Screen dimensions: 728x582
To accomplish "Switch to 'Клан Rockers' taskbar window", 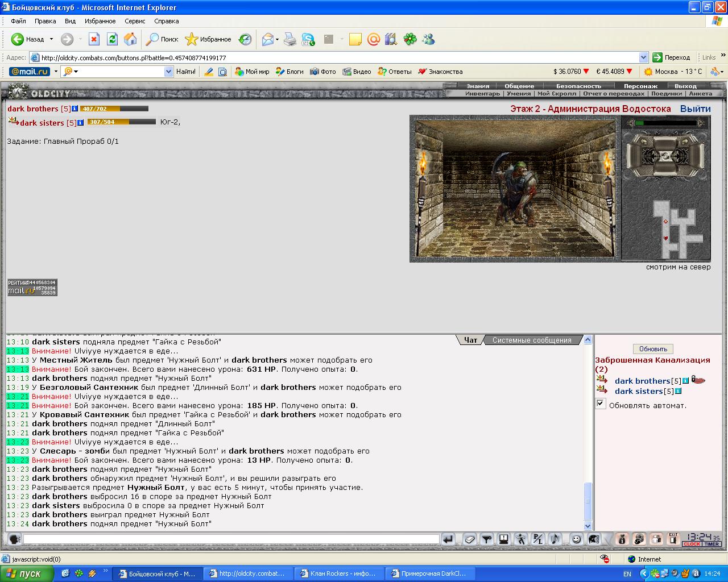I will [339, 573].
